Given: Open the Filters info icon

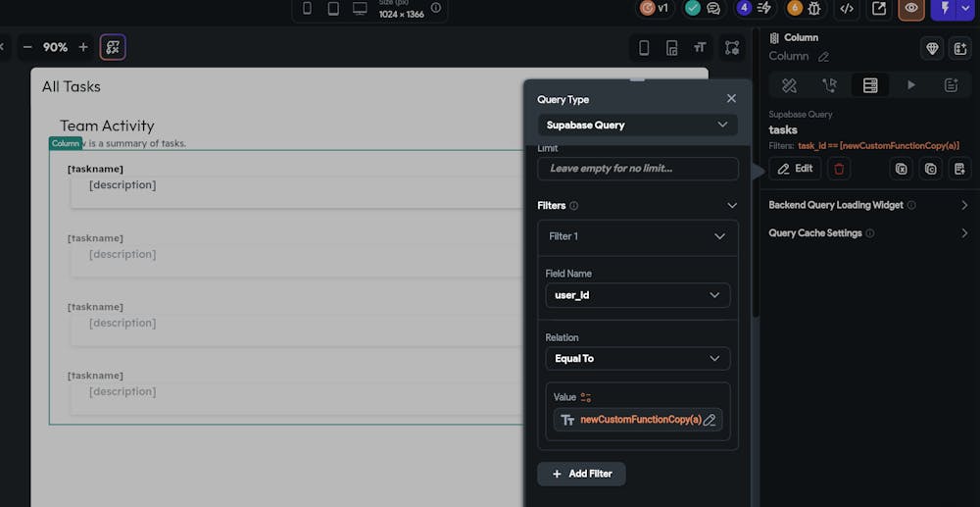Looking at the screenshot, I should (x=573, y=206).
